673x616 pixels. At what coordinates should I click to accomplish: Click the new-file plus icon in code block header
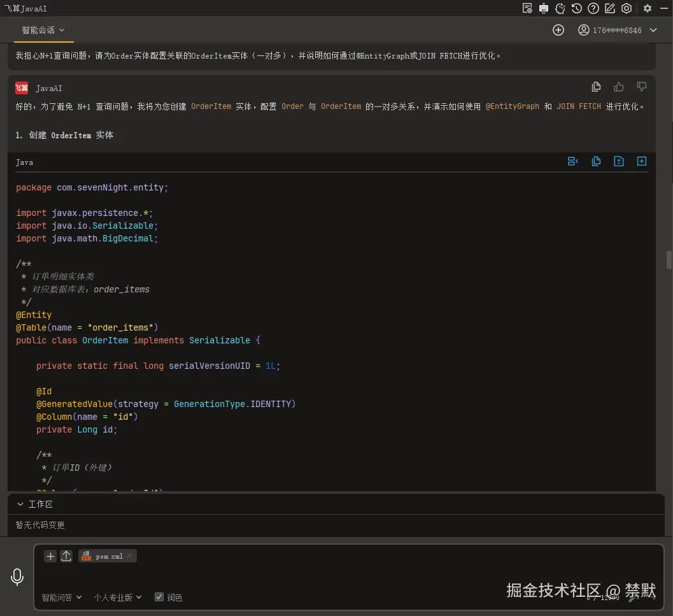pyautogui.click(x=642, y=162)
